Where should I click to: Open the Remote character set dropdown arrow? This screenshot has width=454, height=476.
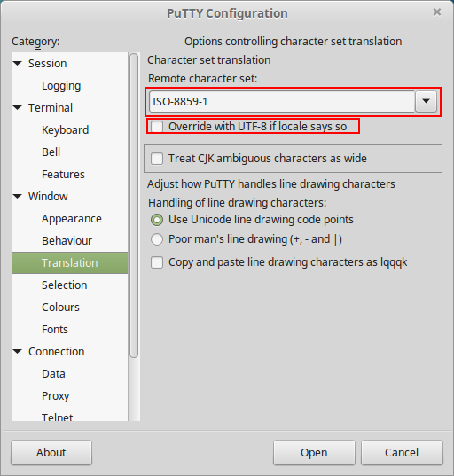426,101
